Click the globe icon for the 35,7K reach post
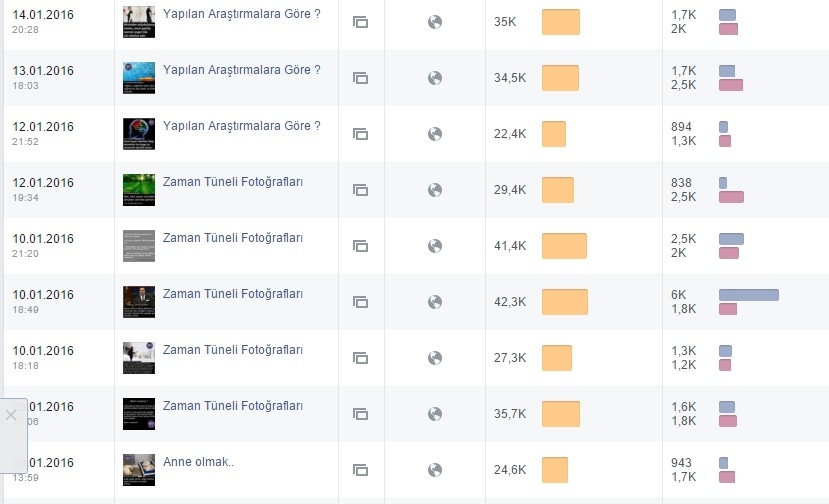829x504 pixels. coord(435,414)
